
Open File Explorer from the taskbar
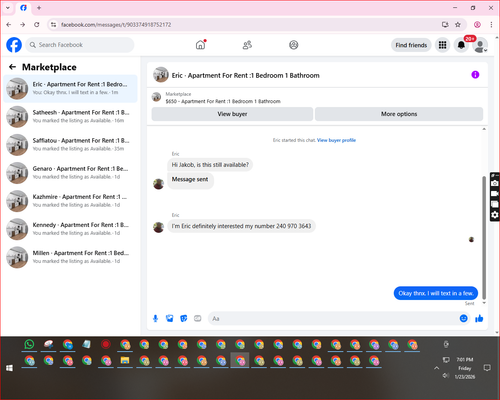coord(125,361)
